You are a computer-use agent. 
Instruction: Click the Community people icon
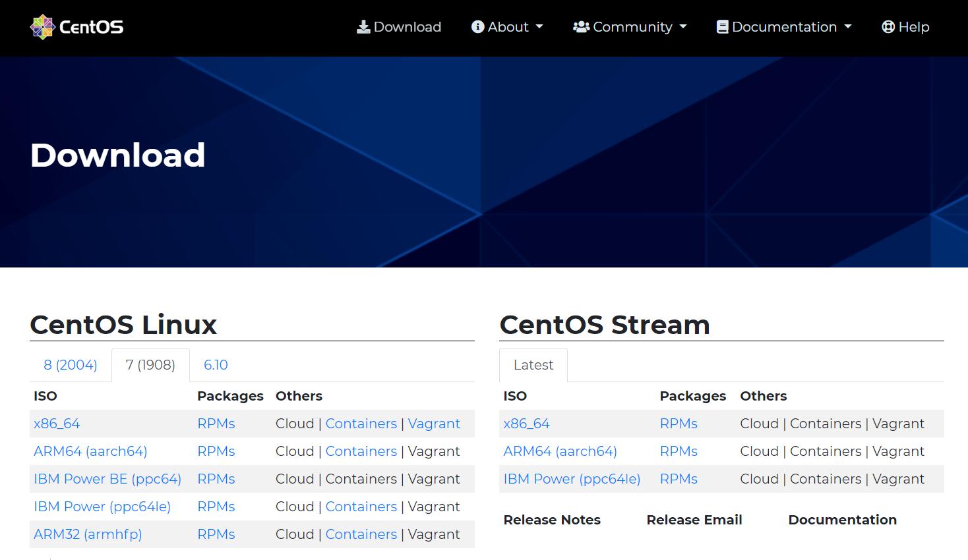(581, 27)
